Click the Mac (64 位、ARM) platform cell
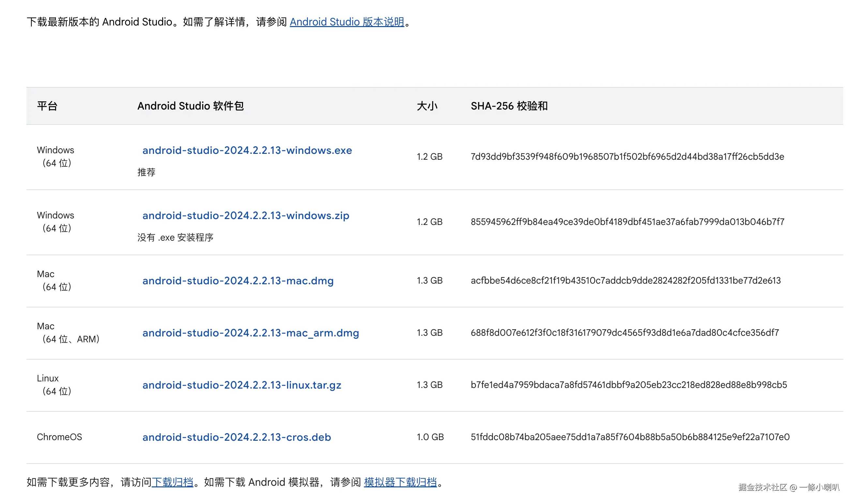 [68, 333]
